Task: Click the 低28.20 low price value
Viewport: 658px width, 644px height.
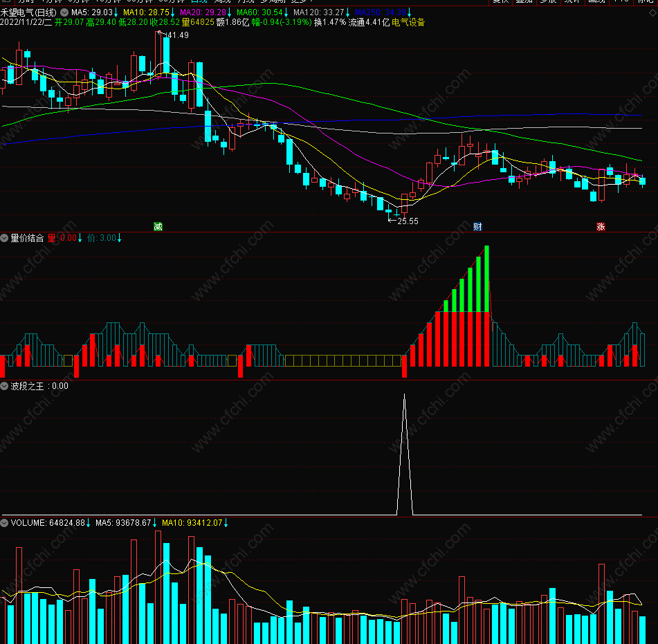Action: tap(133, 22)
